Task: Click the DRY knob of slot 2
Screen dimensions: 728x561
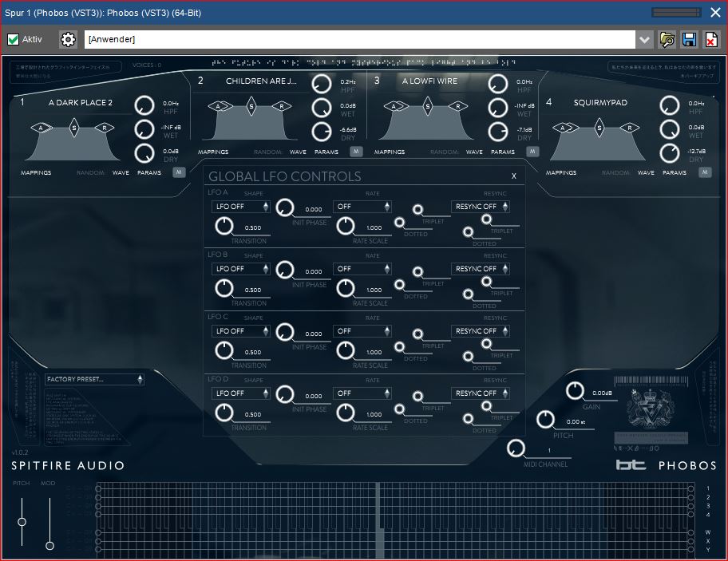Action: (321, 132)
